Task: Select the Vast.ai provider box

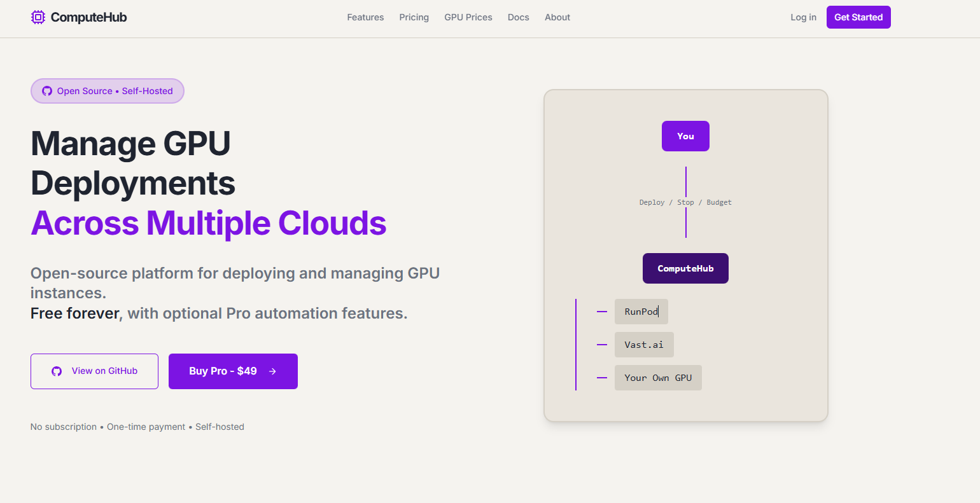Action: (644, 344)
